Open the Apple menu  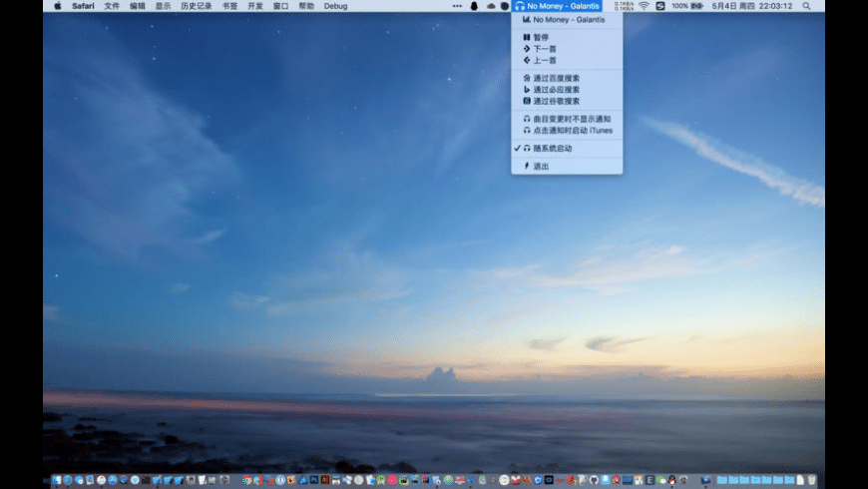[57, 6]
